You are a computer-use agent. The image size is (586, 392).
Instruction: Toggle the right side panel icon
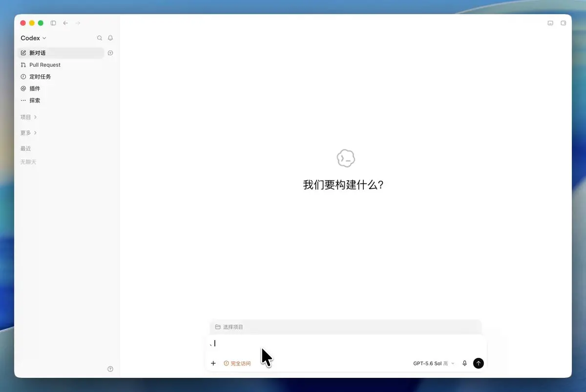click(x=563, y=23)
